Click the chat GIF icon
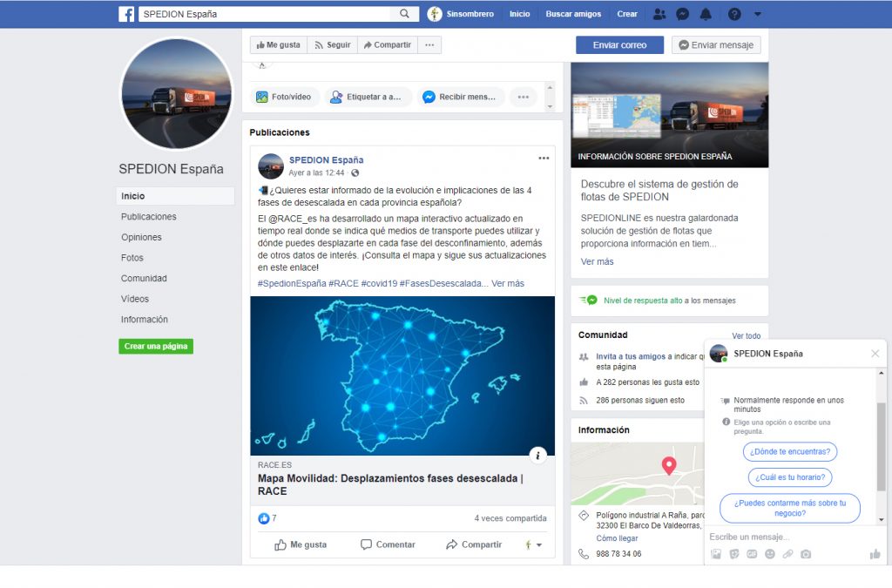This screenshot has height=588, width=892. pyautogui.click(x=752, y=554)
